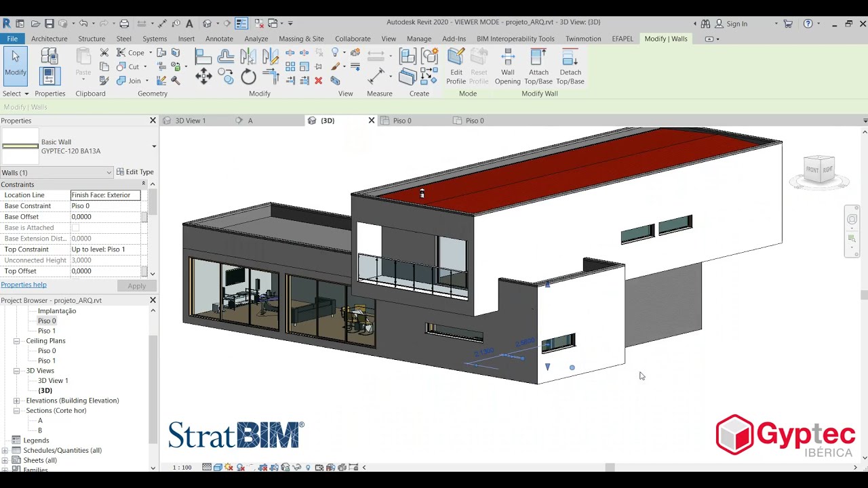Viewport: 868px width, 488px height.
Task: Click the Wall Opening tool
Action: [507, 66]
